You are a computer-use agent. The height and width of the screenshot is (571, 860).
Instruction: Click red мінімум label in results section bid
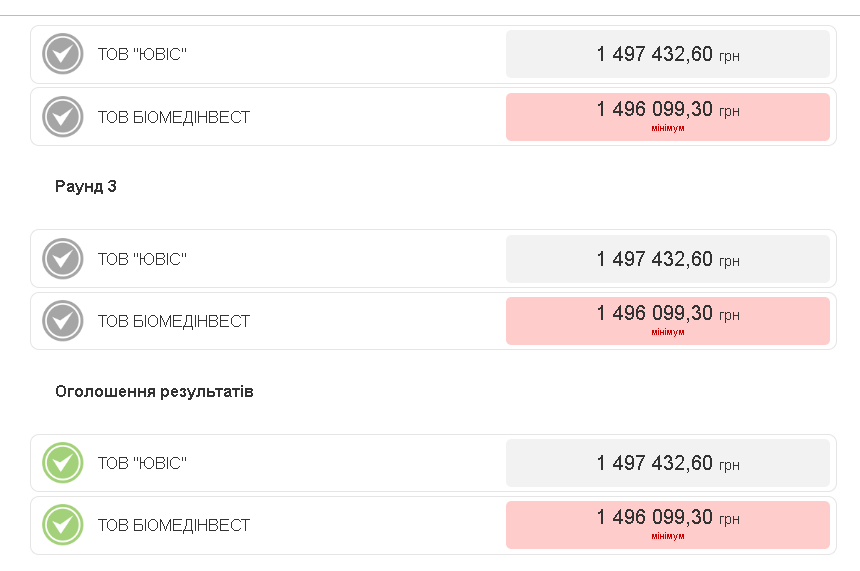667,537
